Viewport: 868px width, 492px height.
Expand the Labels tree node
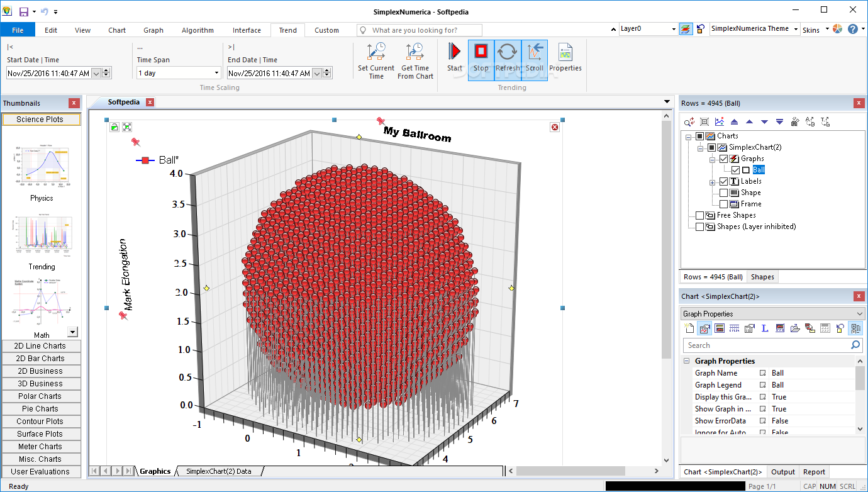coord(712,182)
